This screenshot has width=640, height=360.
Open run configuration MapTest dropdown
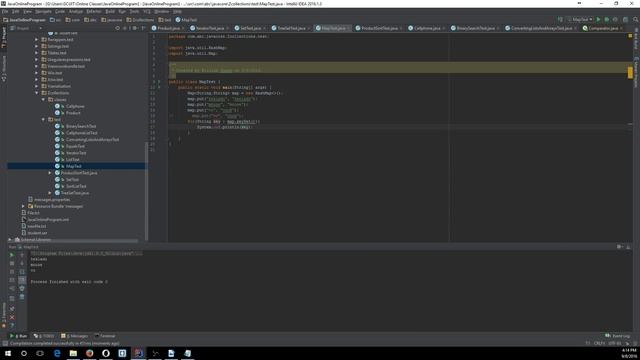point(580,20)
